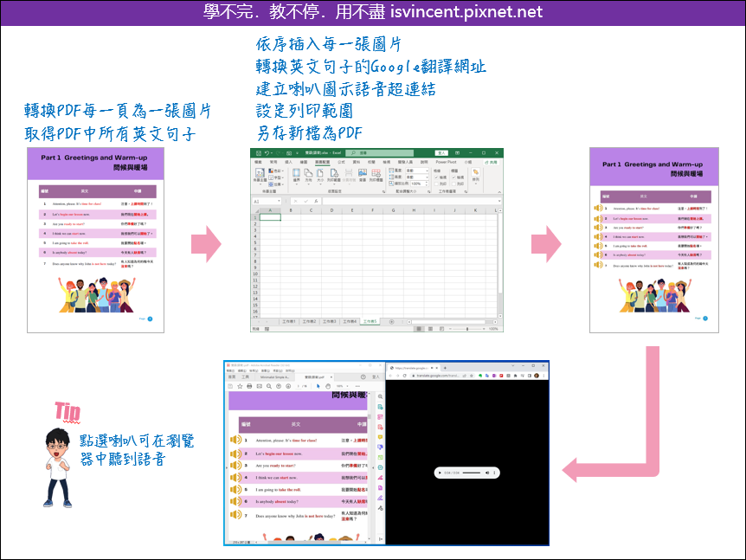Viewport: 746px width, 560px height.
Task: Click the Excel zoom slider handle
Action: 467,329
